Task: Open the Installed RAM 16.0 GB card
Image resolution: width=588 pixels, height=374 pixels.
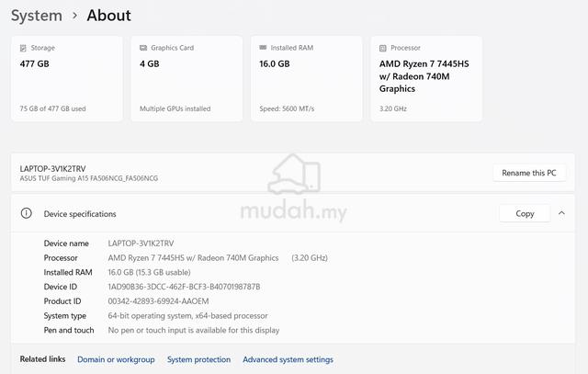Action: [307, 79]
